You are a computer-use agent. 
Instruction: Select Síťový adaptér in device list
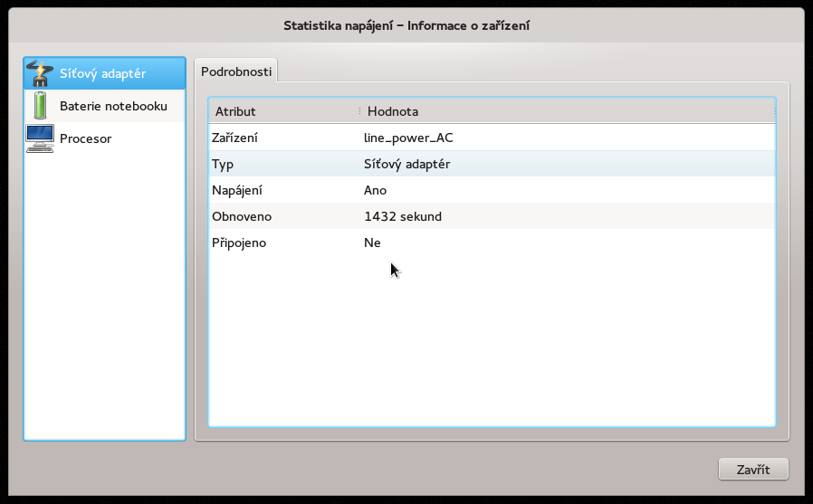(x=105, y=73)
